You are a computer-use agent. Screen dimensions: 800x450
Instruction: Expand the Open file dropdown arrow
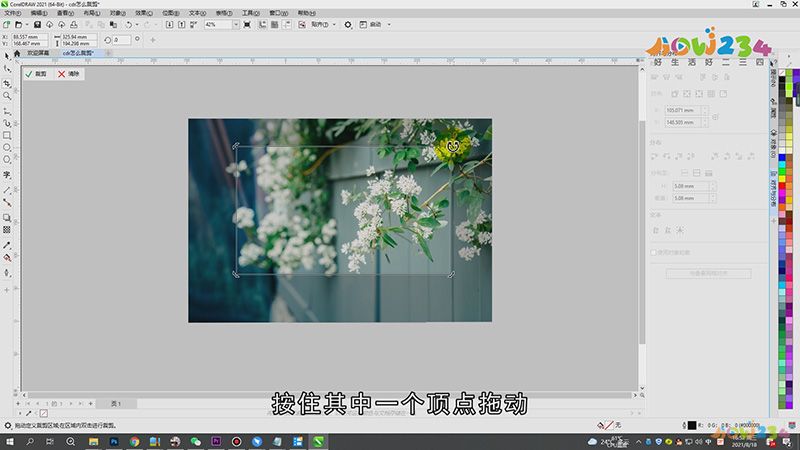[x=27, y=24]
